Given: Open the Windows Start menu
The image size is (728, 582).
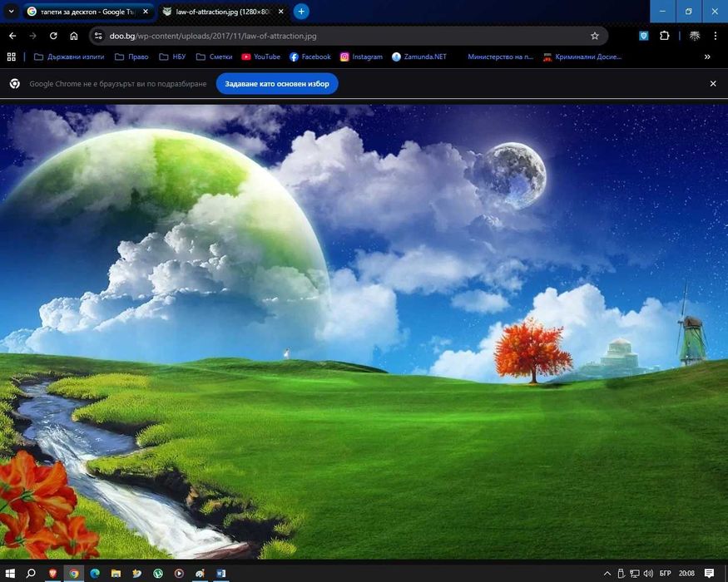Looking at the screenshot, I should coord(10,573).
